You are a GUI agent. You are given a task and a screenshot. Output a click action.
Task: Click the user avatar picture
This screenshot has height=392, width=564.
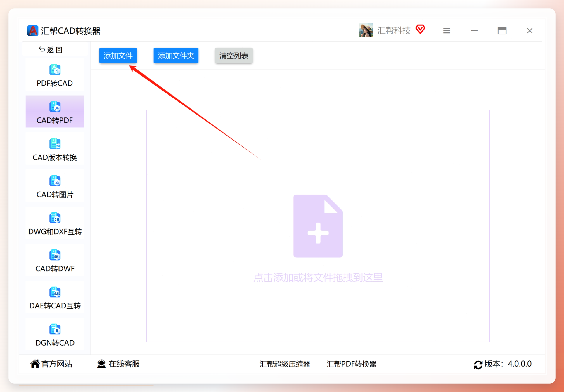point(366,30)
